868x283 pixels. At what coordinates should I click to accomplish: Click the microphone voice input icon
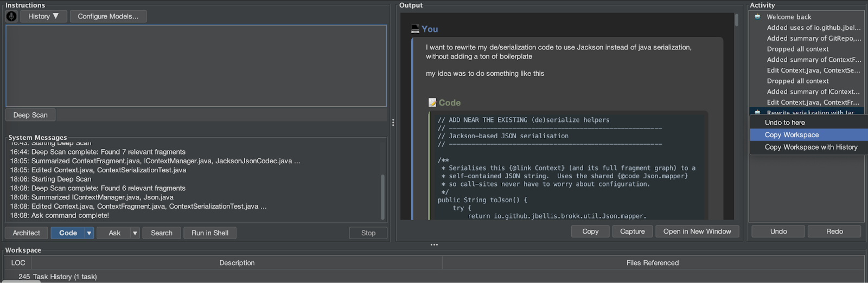[x=11, y=16]
